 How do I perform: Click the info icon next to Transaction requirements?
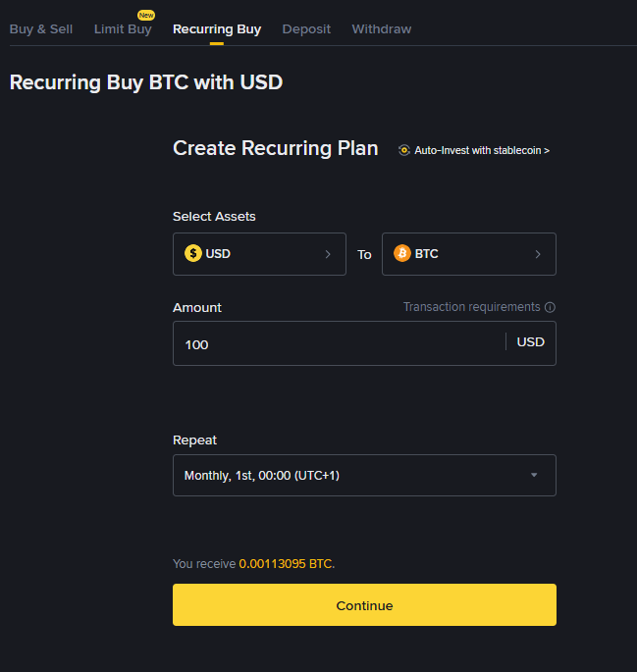pos(550,307)
